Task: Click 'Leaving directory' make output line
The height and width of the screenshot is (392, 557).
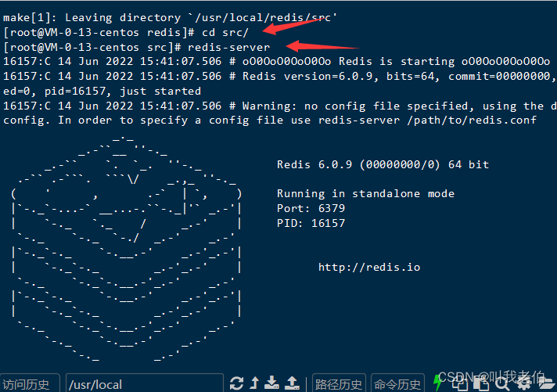Action: pos(170,17)
